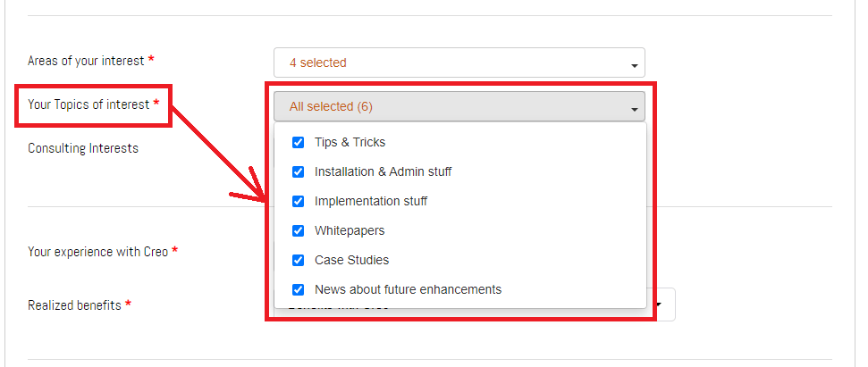Open the "4 selected" areas dropdown
This screenshot has width=868, height=367.
(x=459, y=63)
